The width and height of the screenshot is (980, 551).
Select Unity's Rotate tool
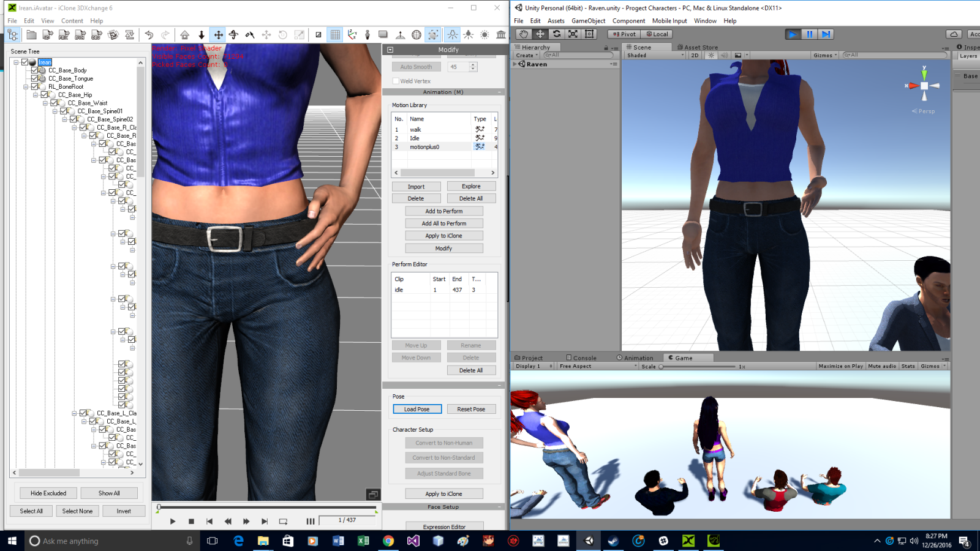557,34
